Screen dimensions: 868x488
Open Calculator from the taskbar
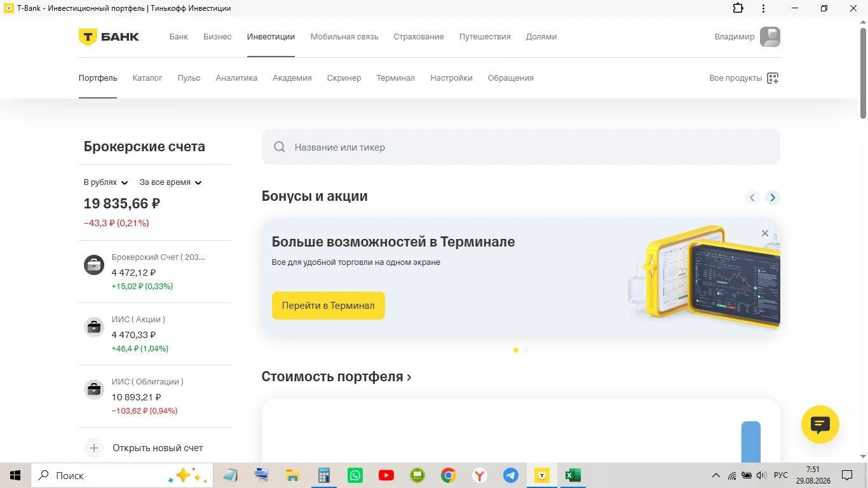[x=324, y=475]
